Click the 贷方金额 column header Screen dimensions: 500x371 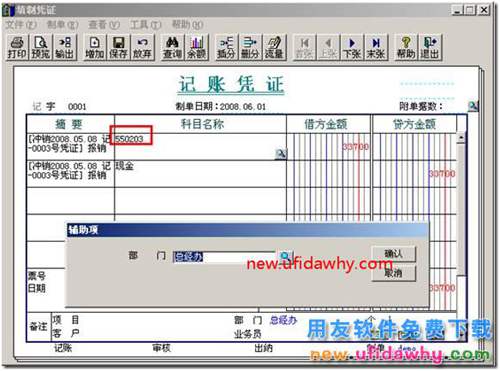[x=414, y=124]
